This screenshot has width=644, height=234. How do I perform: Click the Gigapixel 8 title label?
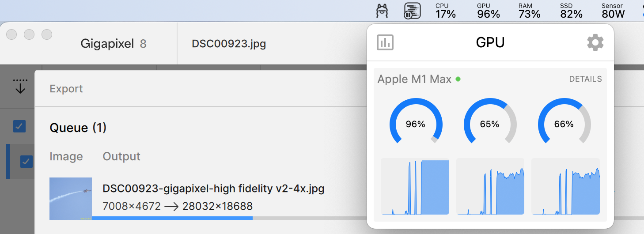[x=114, y=44]
